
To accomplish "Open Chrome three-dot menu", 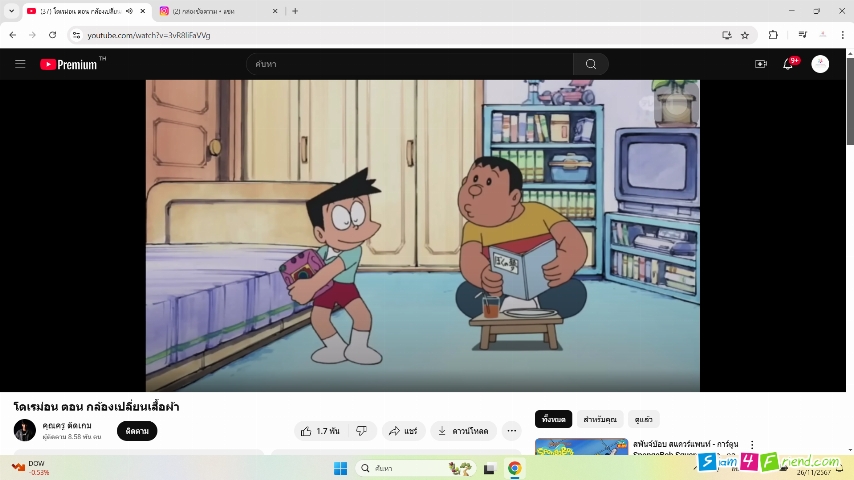I will [x=843, y=35].
